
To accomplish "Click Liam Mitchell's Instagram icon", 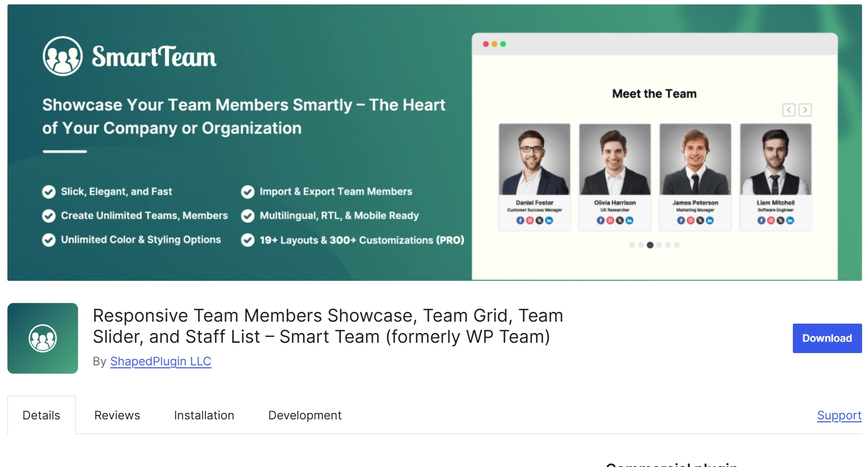I will coord(771,220).
